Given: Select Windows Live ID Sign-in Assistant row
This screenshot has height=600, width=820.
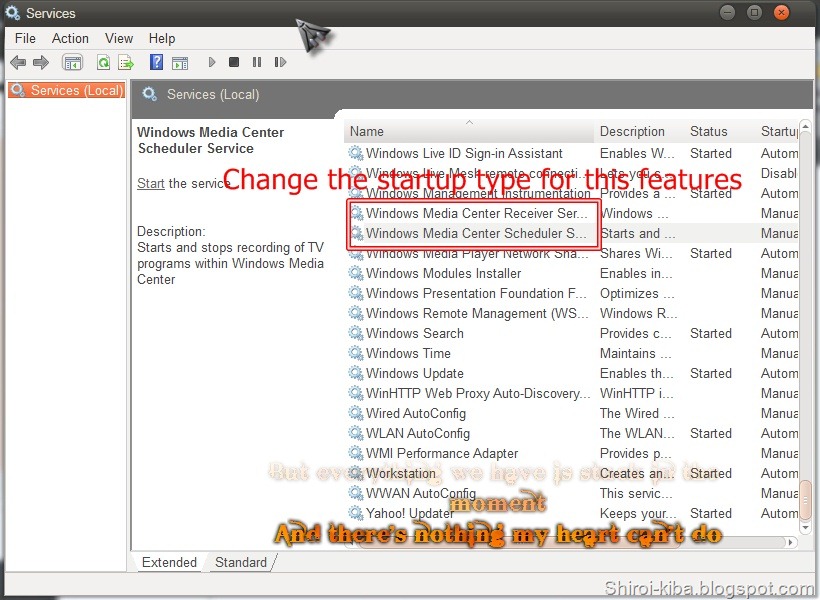Looking at the screenshot, I should coord(573,153).
